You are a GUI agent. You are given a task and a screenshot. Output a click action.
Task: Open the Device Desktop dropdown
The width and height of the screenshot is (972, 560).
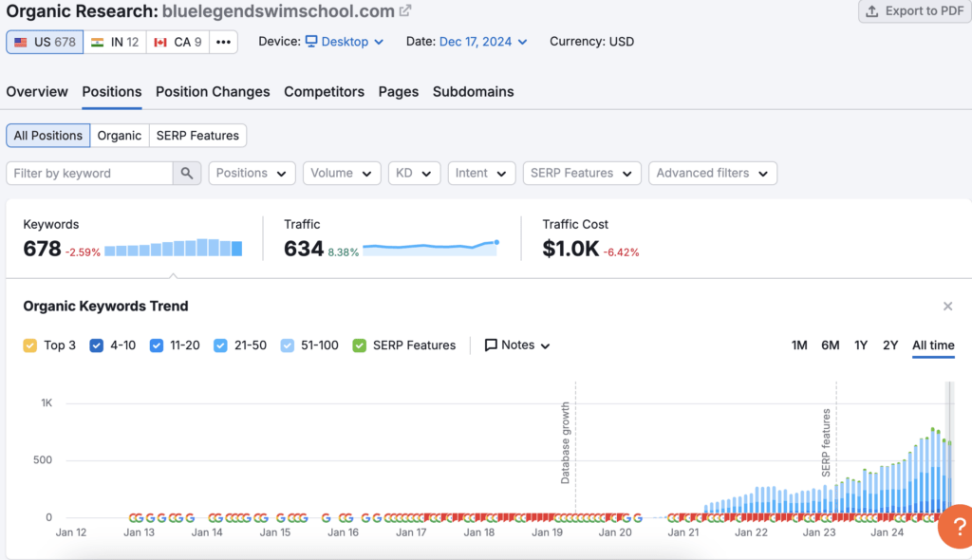[345, 42]
